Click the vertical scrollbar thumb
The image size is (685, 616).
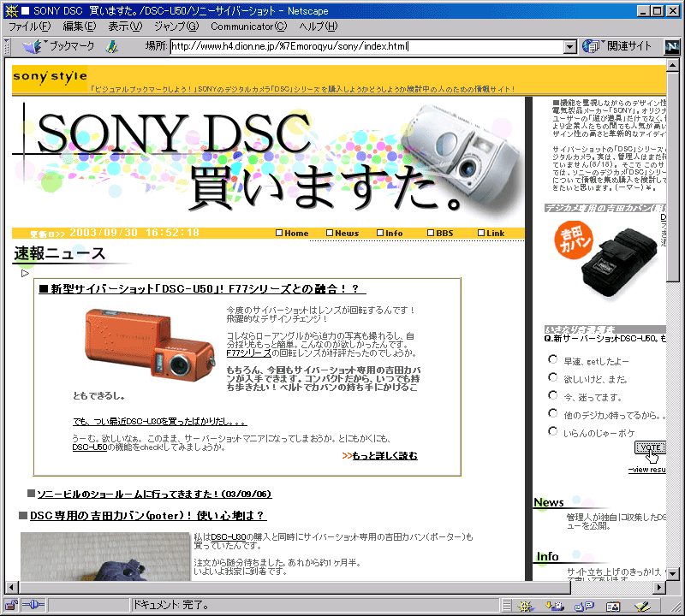pos(673,177)
